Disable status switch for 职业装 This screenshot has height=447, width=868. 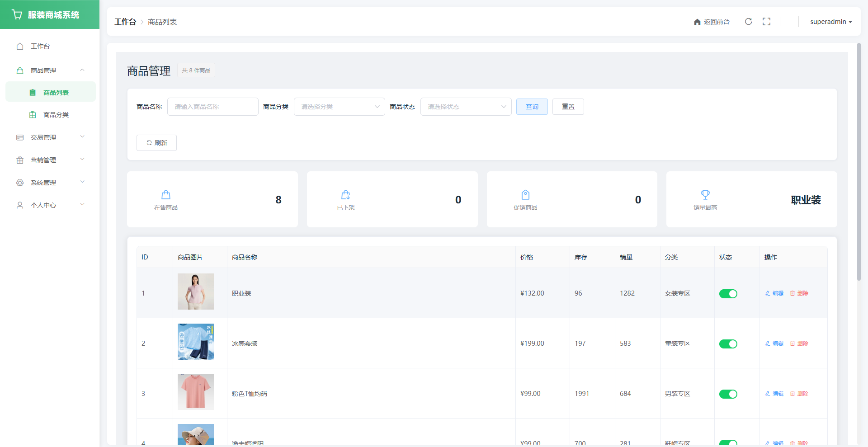pyautogui.click(x=728, y=294)
